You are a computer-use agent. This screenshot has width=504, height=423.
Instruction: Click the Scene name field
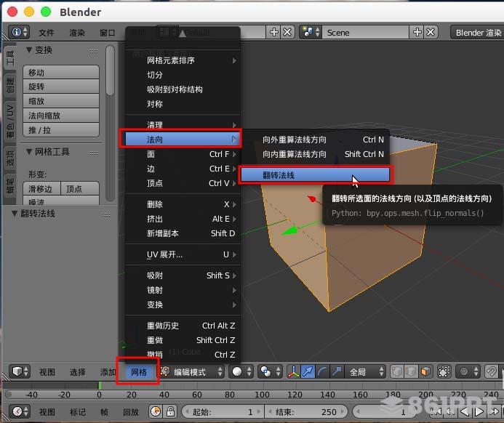pyautogui.click(x=366, y=32)
